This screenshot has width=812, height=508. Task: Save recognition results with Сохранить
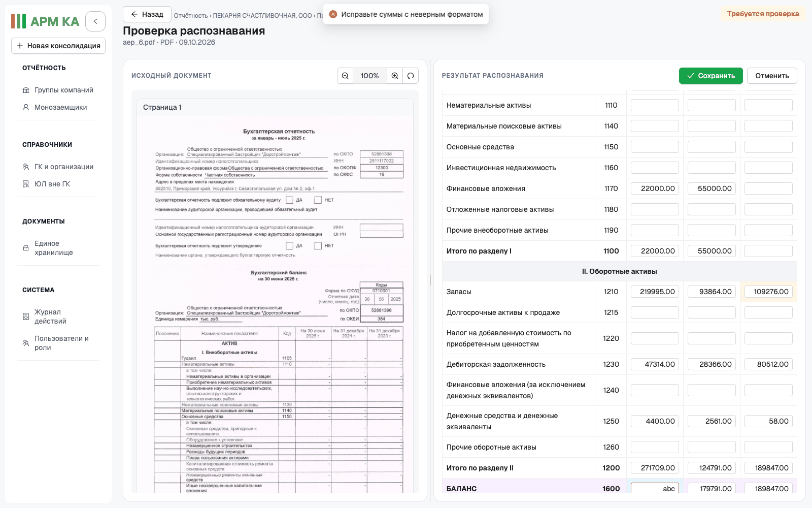(x=711, y=76)
